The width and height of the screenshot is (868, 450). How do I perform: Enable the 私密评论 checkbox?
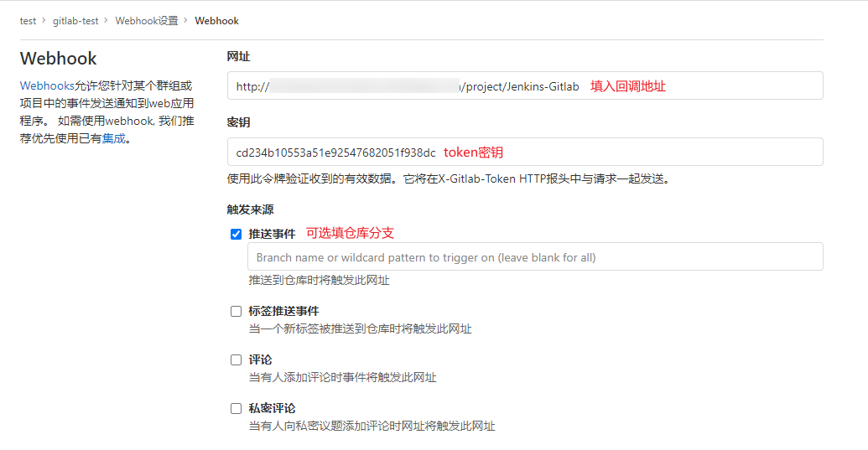coord(236,409)
